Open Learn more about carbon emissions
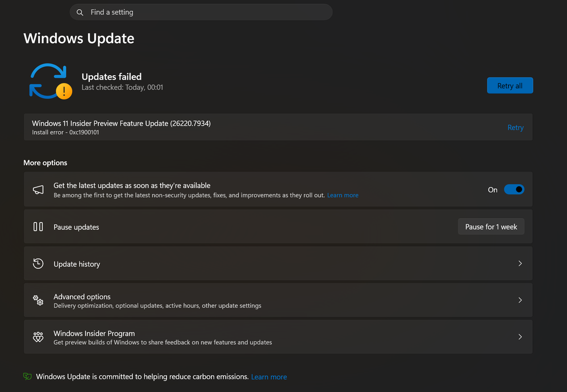567x392 pixels. point(269,377)
